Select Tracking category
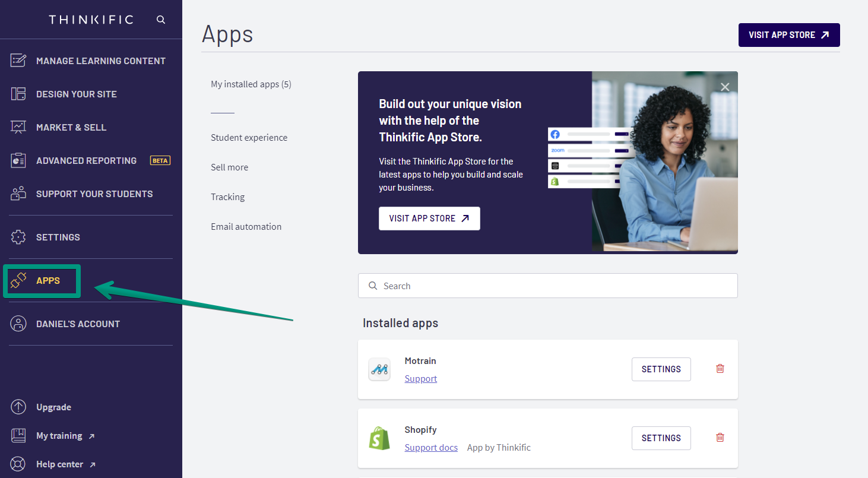Screen dimensions: 868x478 point(227,197)
